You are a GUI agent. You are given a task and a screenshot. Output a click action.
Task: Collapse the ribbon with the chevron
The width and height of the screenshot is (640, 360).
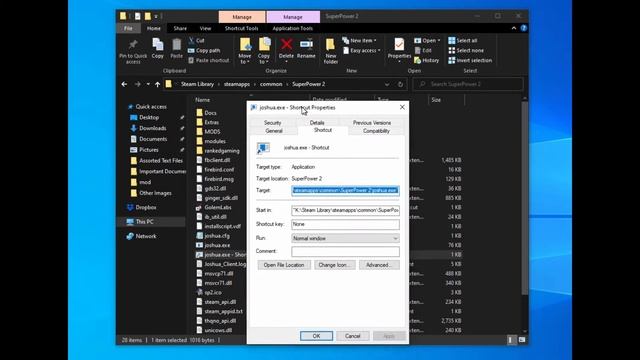click(x=514, y=28)
